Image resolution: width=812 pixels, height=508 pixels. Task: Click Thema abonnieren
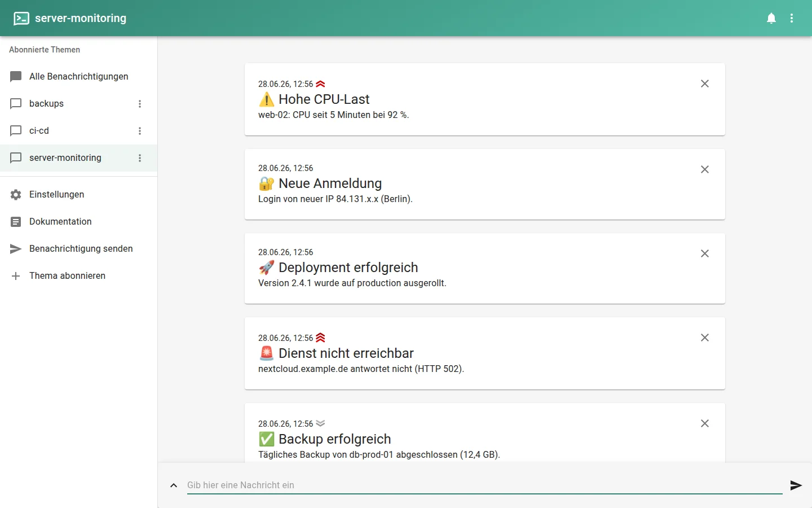point(78,275)
